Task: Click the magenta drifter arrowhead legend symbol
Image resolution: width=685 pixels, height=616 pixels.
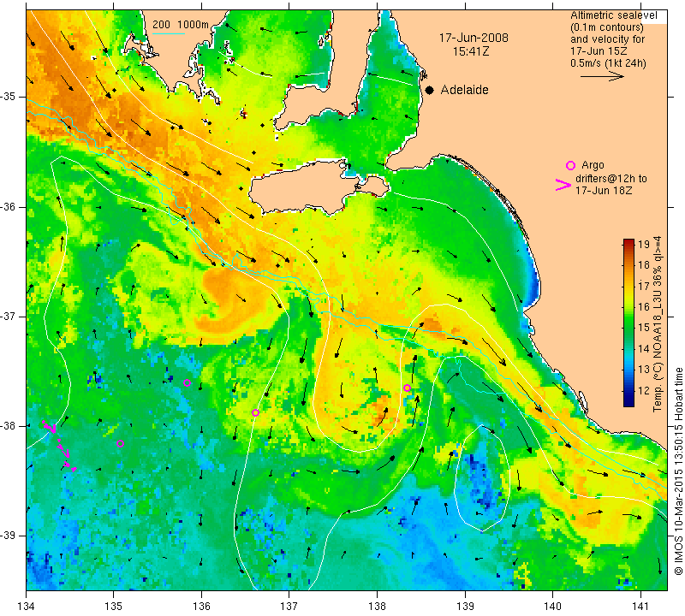Action: click(x=563, y=185)
